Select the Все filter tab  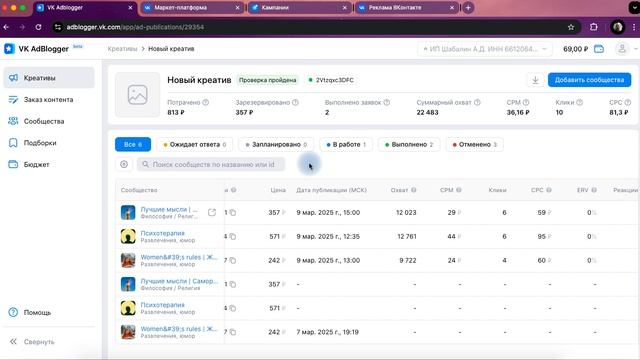(133, 144)
